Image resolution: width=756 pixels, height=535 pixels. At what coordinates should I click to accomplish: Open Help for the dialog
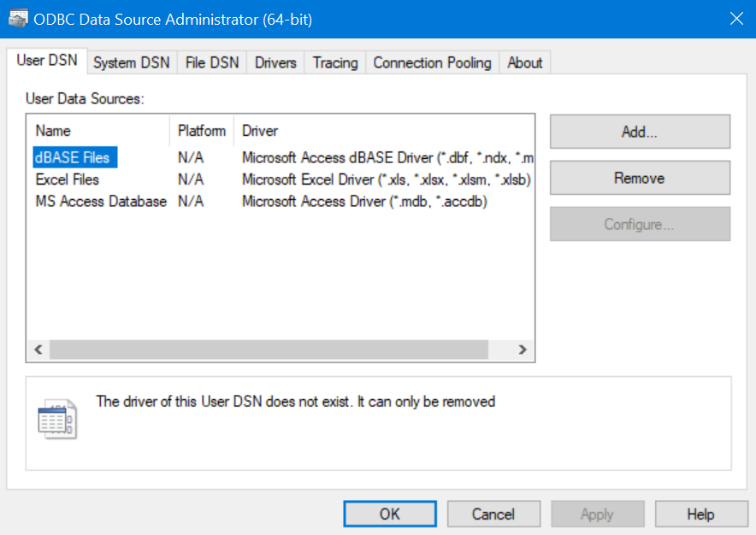pyautogui.click(x=701, y=514)
